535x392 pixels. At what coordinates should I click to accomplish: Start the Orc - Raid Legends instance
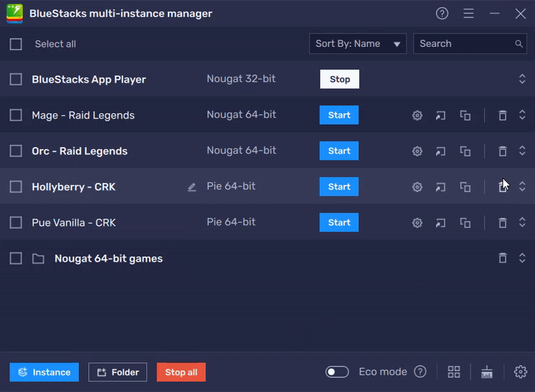339,151
